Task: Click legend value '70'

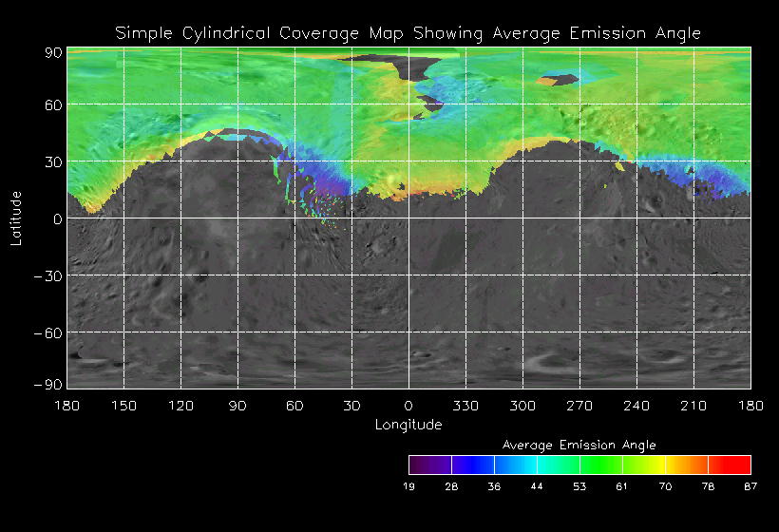Action: (x=665, y=486)
